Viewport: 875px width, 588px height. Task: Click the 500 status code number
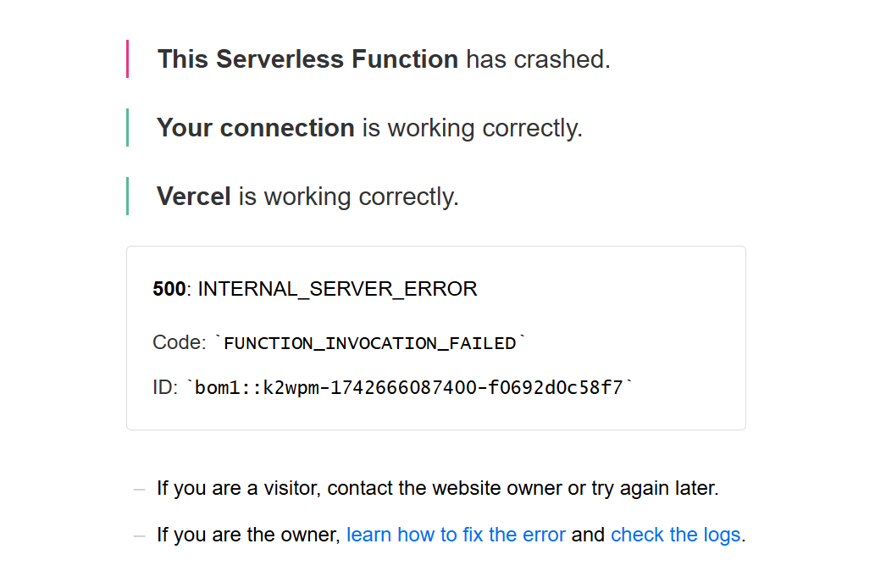coord(169,289)
